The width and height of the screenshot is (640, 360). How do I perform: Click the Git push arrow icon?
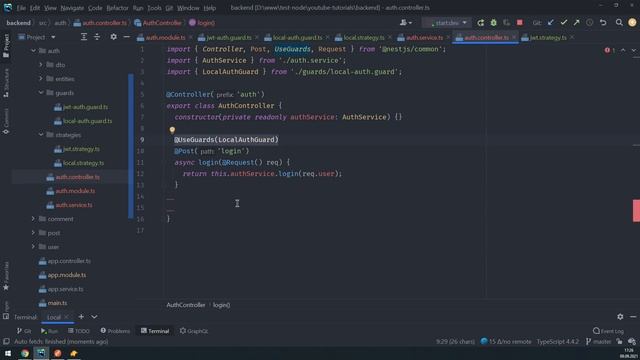pyautogui.click(x=576, y=23)
